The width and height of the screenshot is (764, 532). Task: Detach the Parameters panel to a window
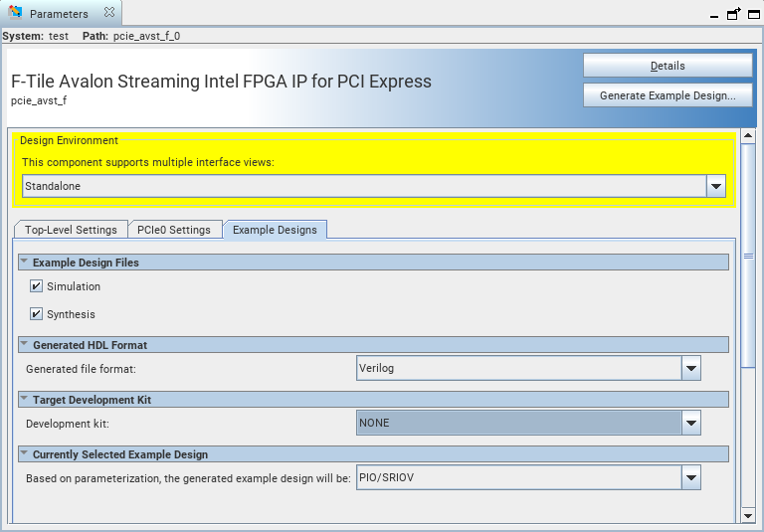(733, 15)
